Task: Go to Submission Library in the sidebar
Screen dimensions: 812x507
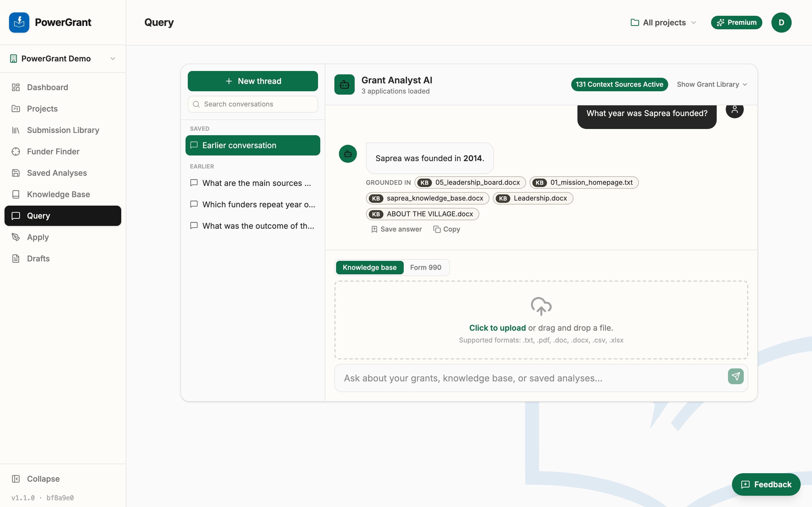Action: click(63, 130)
